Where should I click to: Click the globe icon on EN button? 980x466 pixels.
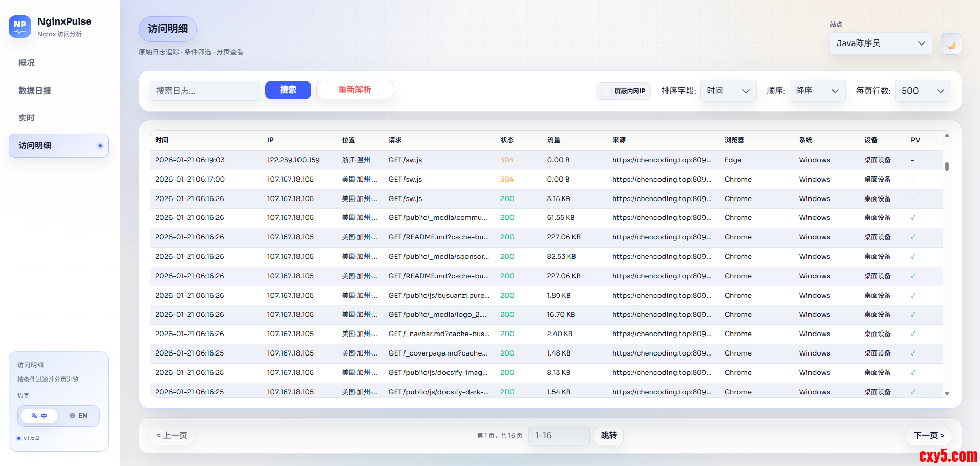(x=72, y=416)
